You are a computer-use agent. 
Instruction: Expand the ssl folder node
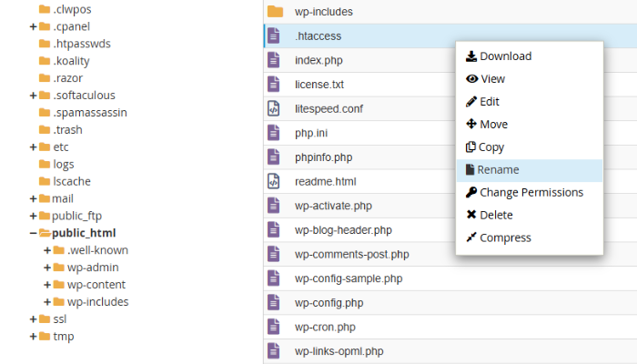coord(34,319)
